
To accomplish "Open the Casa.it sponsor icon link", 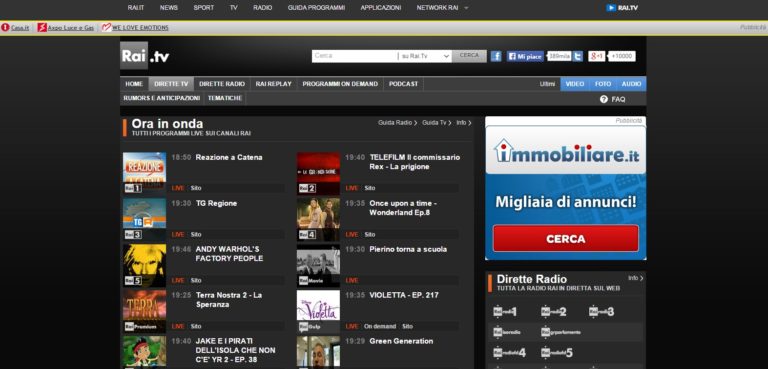I will (x=5, y=27).
